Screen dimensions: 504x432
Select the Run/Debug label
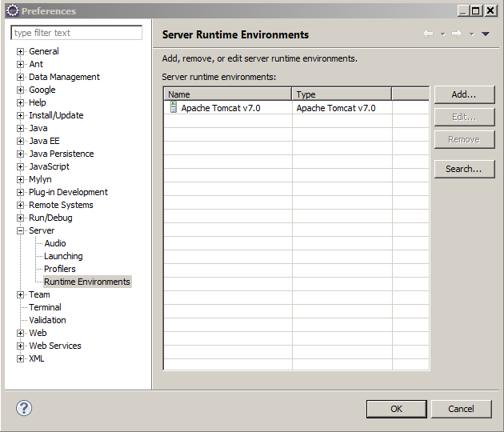(x=50, y=218)
